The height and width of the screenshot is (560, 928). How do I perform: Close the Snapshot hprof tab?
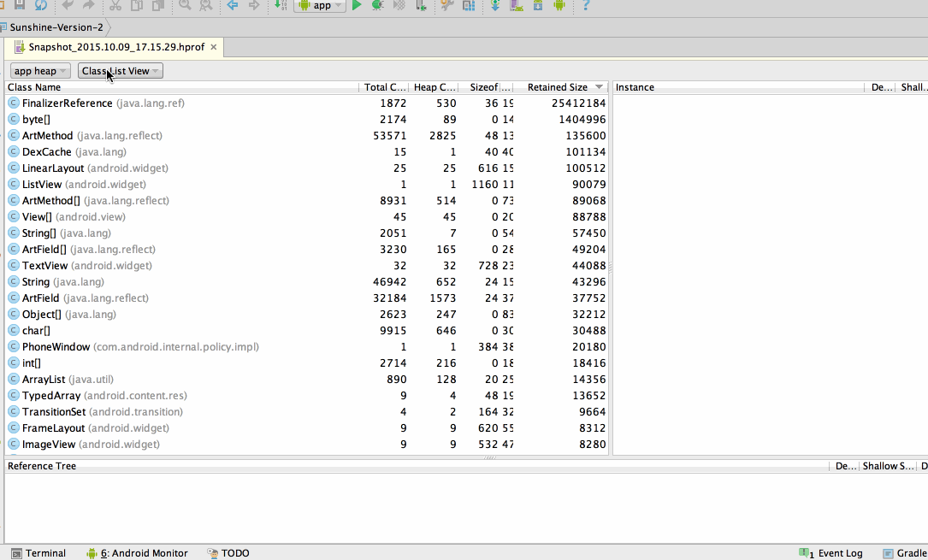[214, 47]
